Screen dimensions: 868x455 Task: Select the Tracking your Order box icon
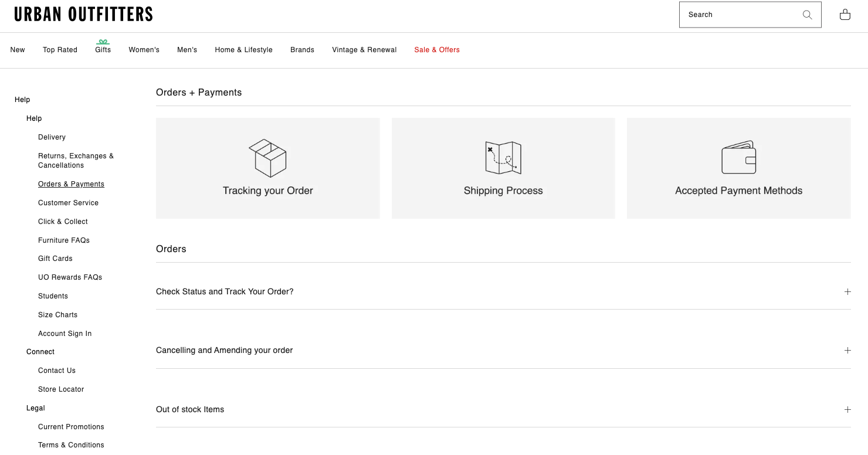point(268,157)
